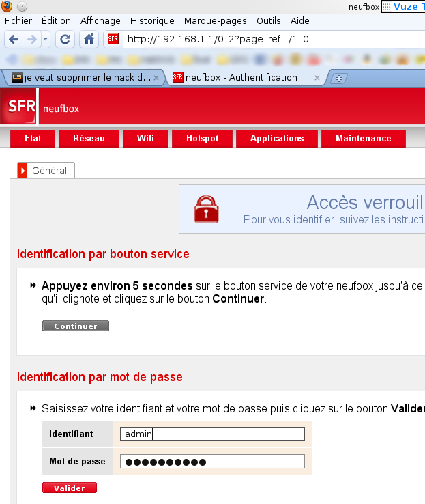The image size is (425, 504).
Task: Click the Vuze window entry at top right
Action: point(403,7)
